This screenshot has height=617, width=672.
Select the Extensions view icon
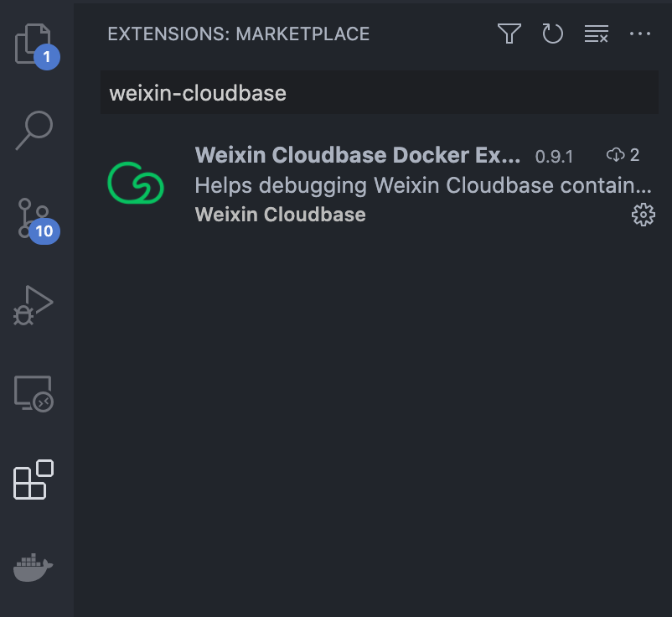click(x=34, y=480)
